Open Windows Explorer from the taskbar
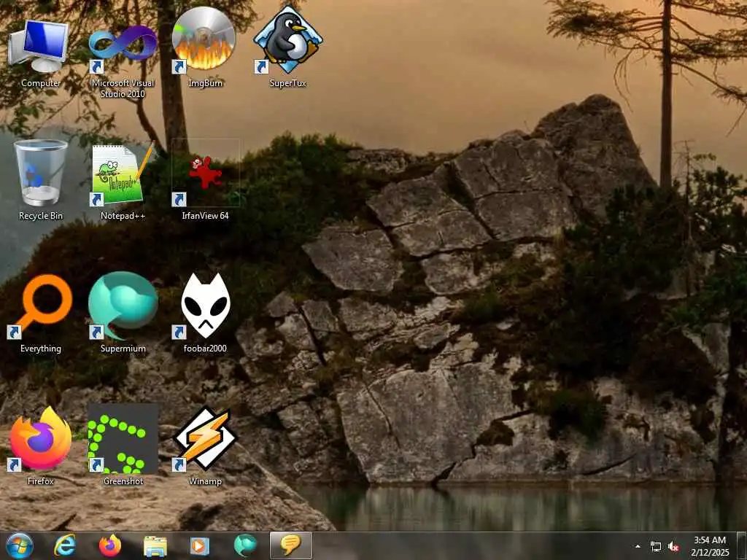747x560 pixels. (x=155, y=545)
